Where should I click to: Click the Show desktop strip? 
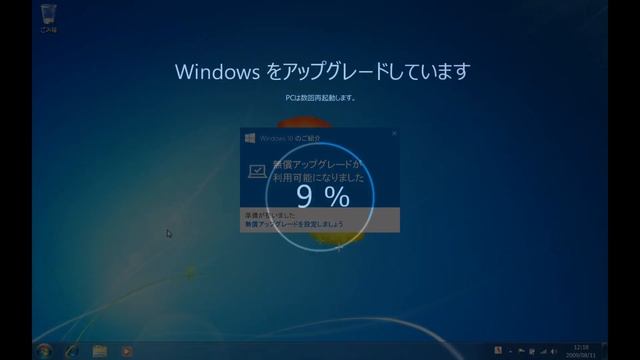coord(605,351)
